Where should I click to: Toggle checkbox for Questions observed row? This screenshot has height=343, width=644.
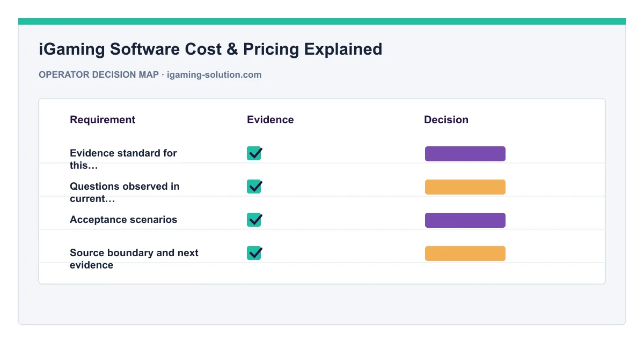(254, 187)
